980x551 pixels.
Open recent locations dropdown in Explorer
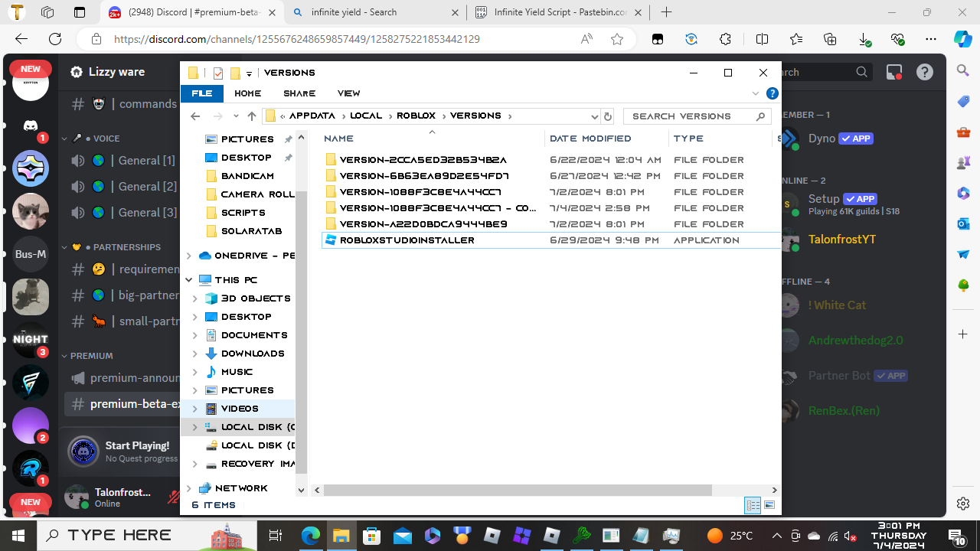236,116
